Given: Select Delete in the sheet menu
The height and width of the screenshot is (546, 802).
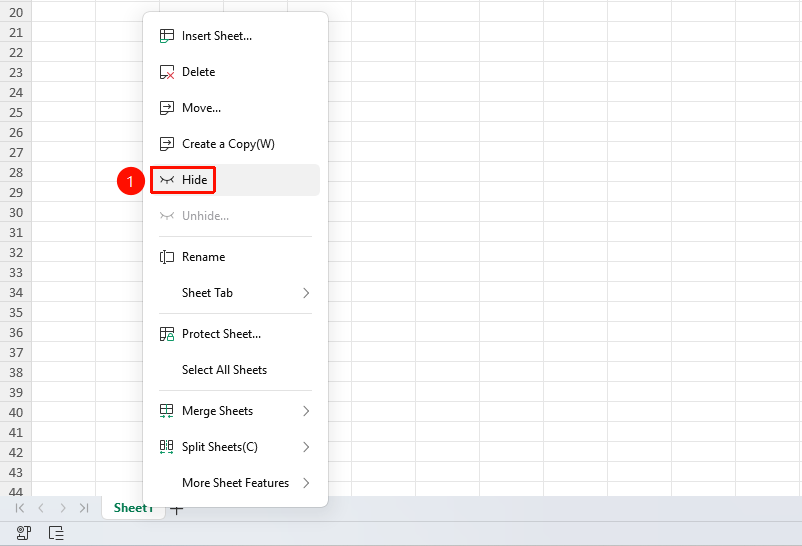Looking at the screenshot, I should (235, 72).
